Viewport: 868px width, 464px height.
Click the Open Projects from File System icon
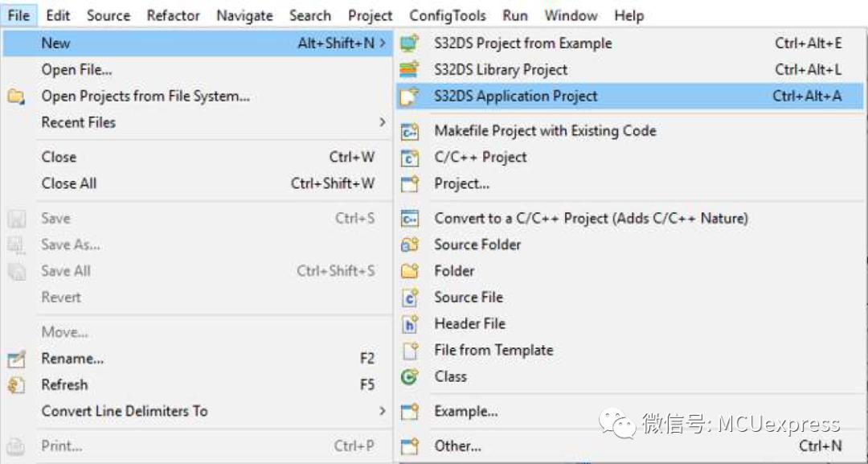pyautogui.click(x=17, y=96)
